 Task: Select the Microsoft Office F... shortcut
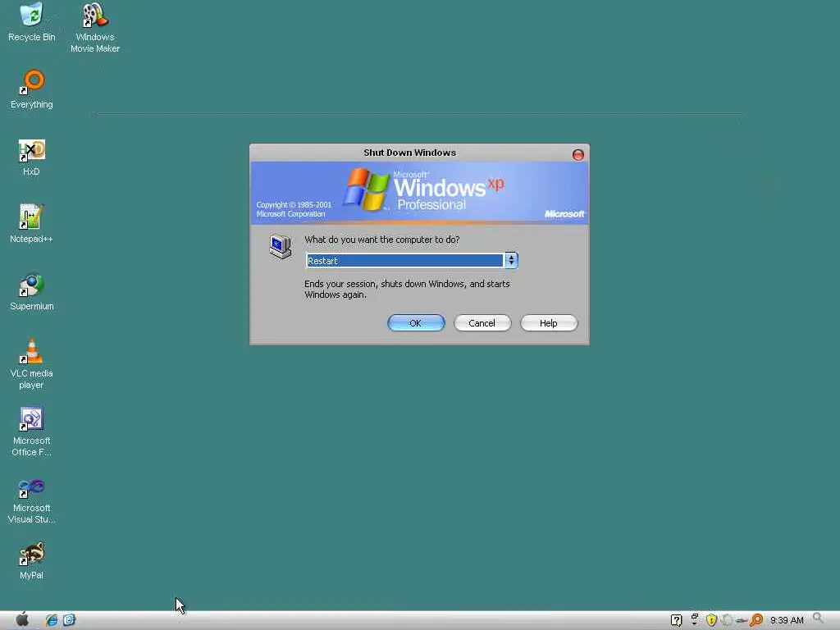[x=32, y=431]
